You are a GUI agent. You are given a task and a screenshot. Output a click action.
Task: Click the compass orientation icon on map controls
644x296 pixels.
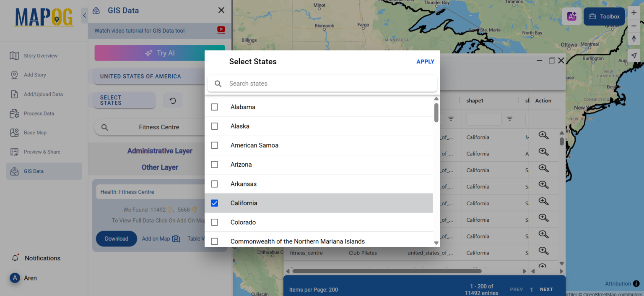634,39
